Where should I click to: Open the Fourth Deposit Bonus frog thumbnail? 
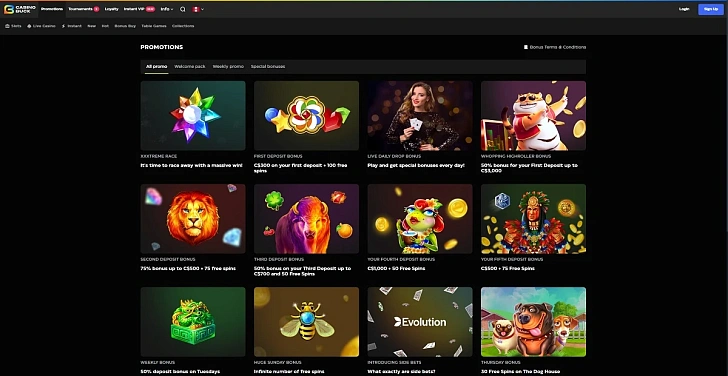click(420, 219)
